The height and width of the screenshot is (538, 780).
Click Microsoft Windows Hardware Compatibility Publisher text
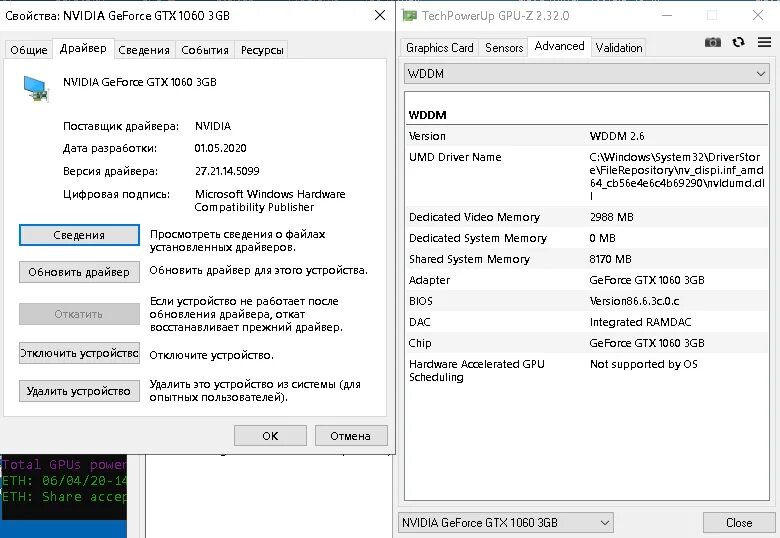click(270, 200)
